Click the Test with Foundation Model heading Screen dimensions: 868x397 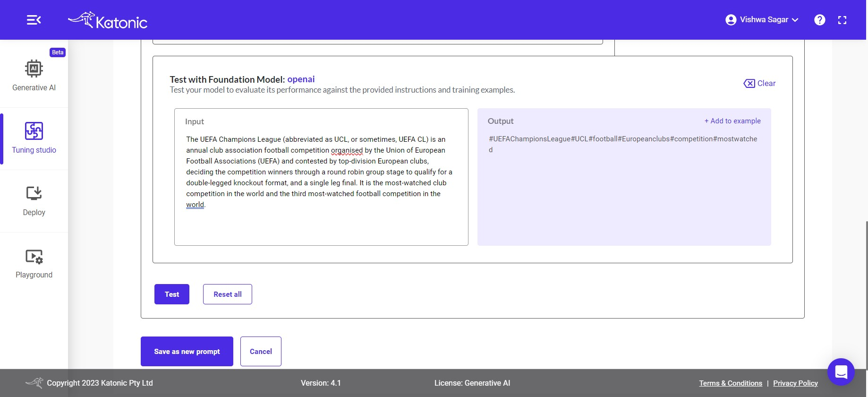[x=227, y=79]
